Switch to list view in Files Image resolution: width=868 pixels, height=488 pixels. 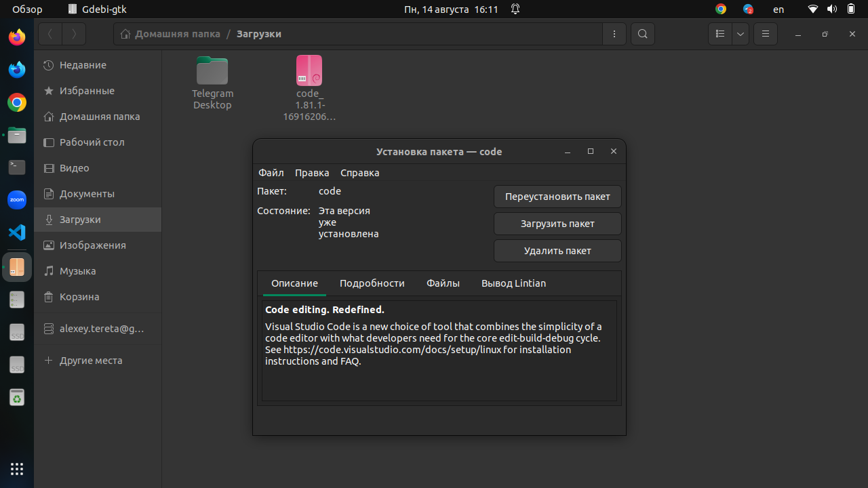tap(720, 34)
